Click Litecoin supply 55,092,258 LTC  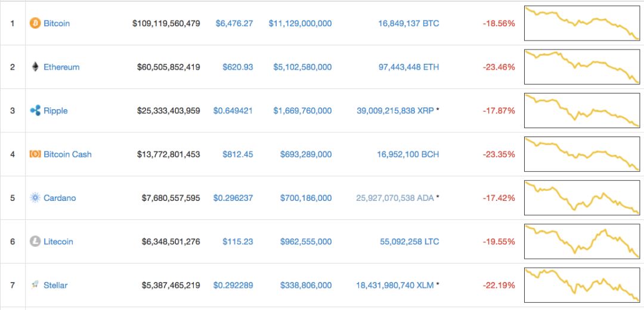[409, 241]
